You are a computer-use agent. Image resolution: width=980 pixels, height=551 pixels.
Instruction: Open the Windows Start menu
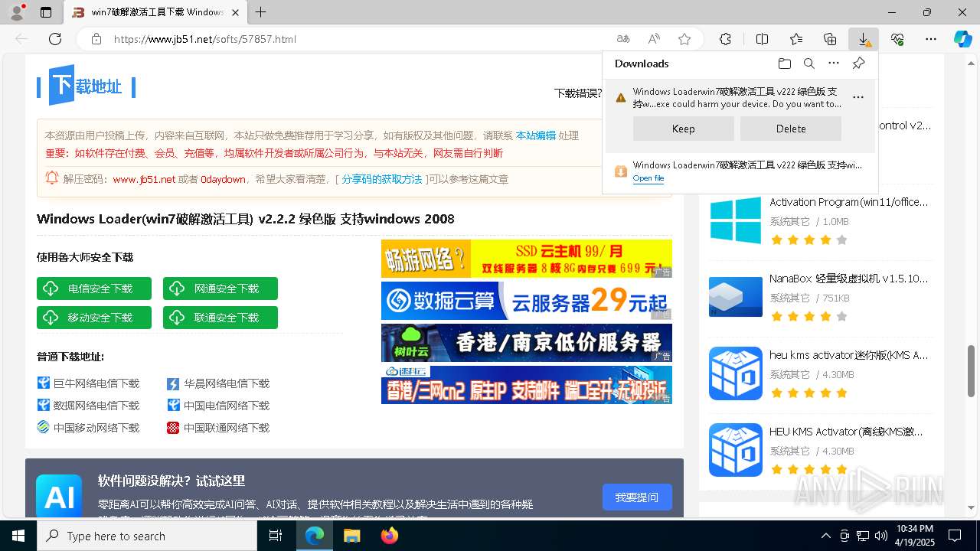[x=18, y=536]
